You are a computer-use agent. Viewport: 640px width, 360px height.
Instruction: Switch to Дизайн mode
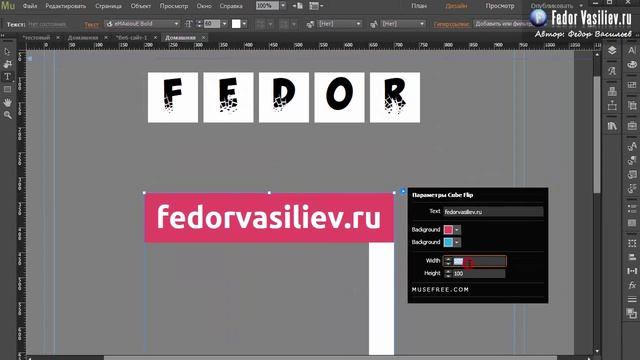456,6
